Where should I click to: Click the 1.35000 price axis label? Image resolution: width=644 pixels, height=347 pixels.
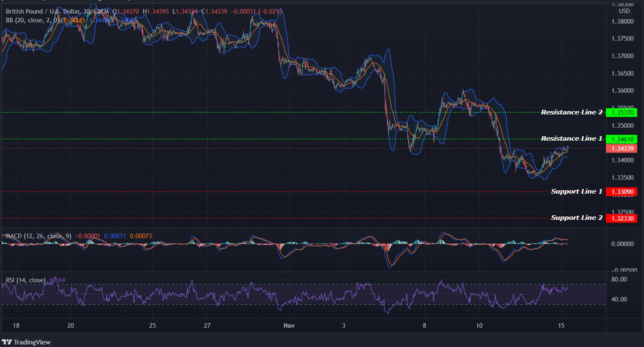pos(622,126)
